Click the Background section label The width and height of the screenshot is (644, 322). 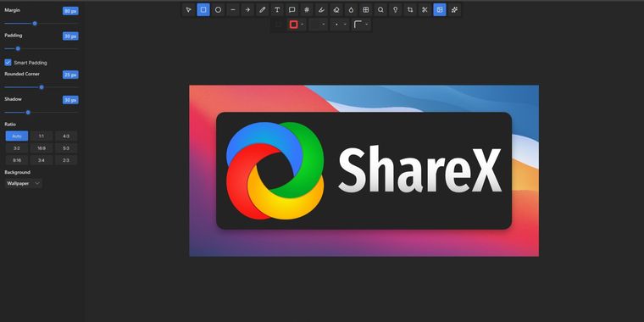(17, 172)
